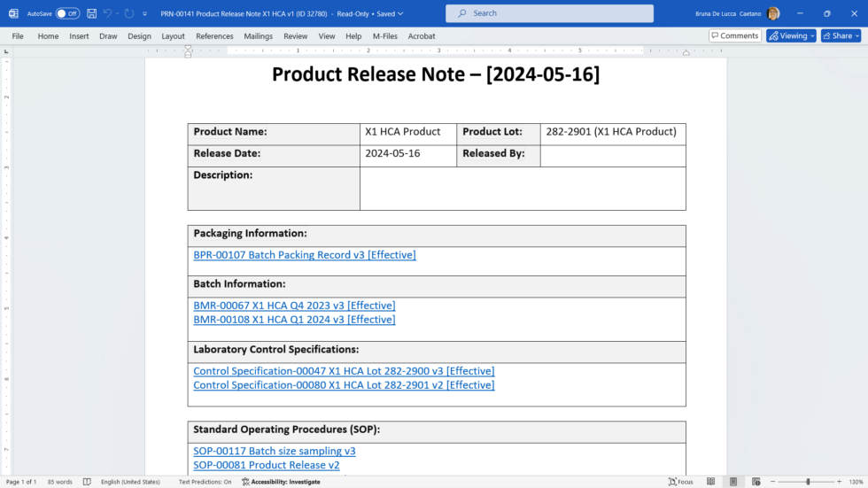Viewport: 868px width, 488px height.
Task: Toggle the AutoSave switch
Action: pos(67,13)
